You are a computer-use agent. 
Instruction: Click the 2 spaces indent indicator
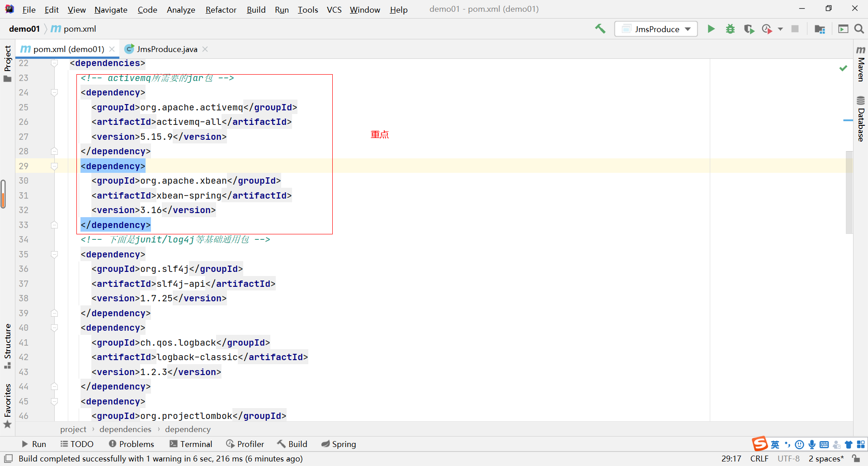[826, 459]
